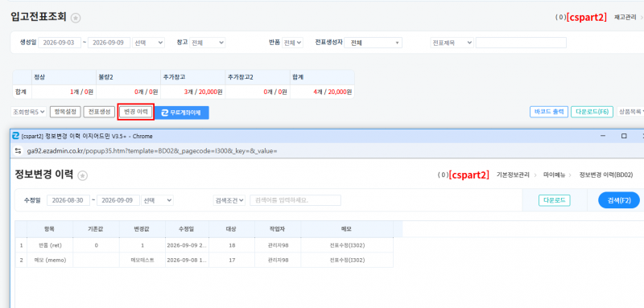The width and height of the screenshot is (644, 308).
Task: Click site info icon in popup address bar
Action: tap(18, 151)
